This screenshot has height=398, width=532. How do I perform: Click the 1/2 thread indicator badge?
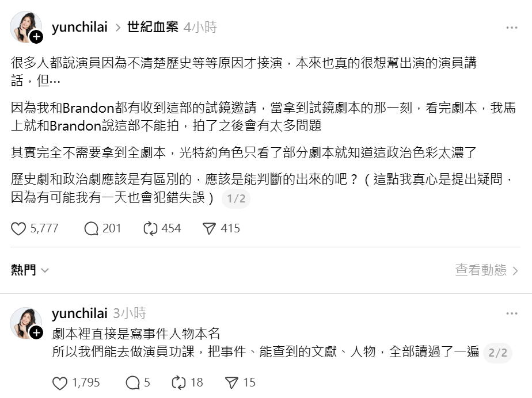[236, 199]
